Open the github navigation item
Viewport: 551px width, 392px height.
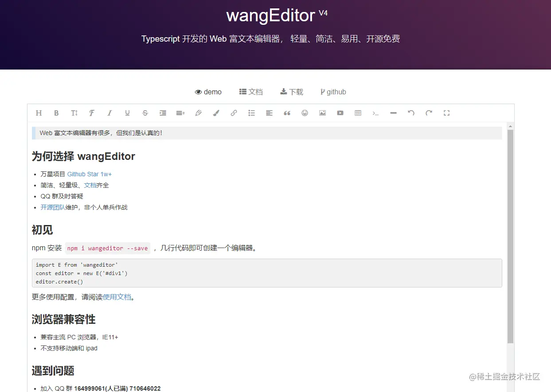(333, 92)
